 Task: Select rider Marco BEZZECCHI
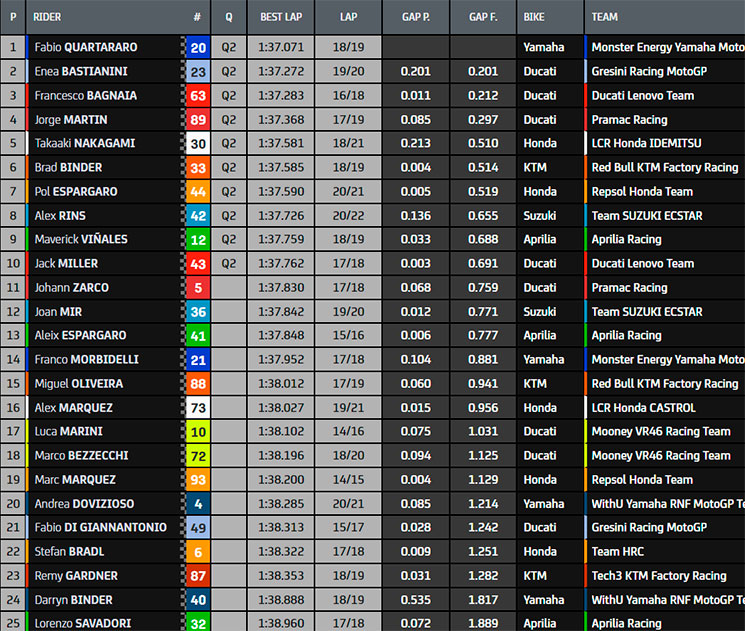(x=81, y=455)
